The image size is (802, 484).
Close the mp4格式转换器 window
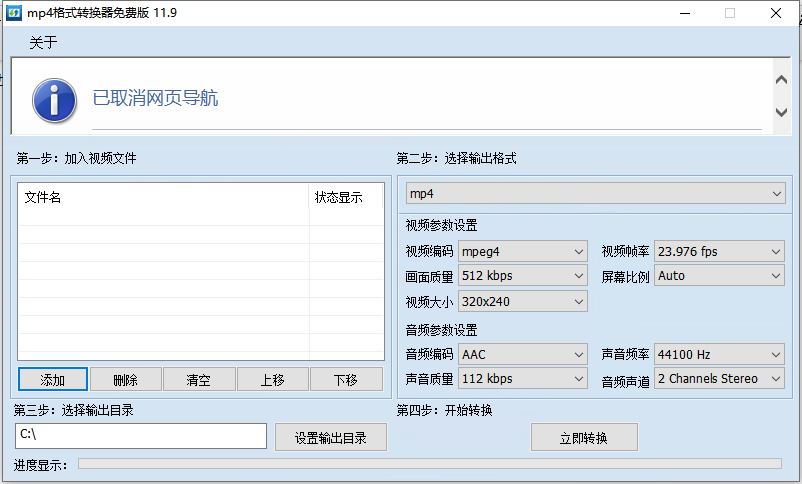[x=776, y=13]
